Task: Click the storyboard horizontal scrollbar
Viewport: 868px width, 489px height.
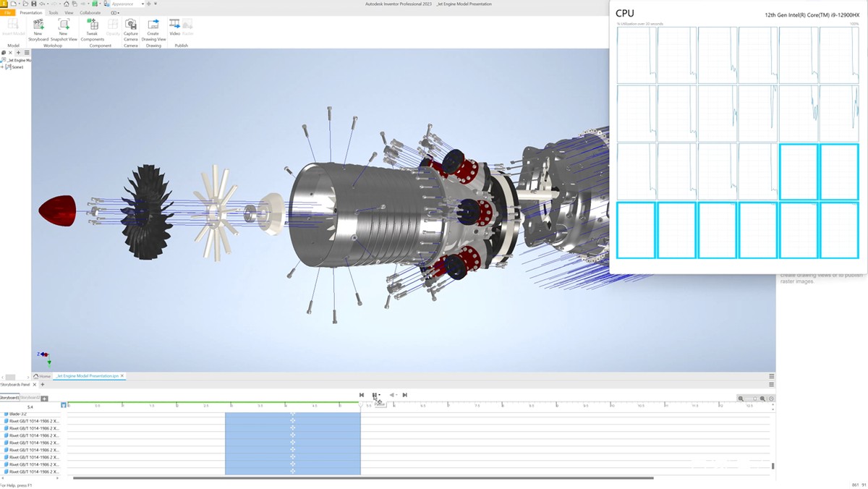Action: (363, 478)
